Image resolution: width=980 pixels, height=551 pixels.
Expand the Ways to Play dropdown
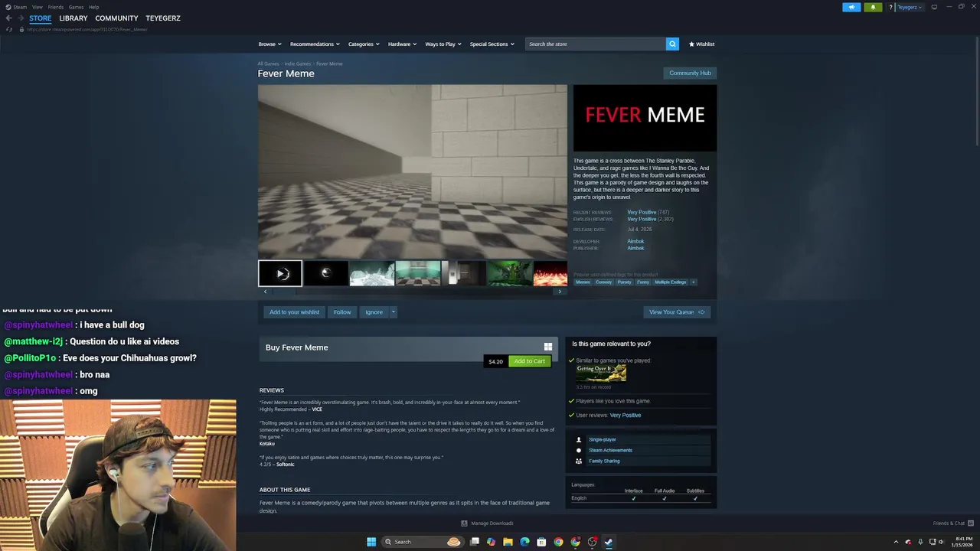point(443,44)
